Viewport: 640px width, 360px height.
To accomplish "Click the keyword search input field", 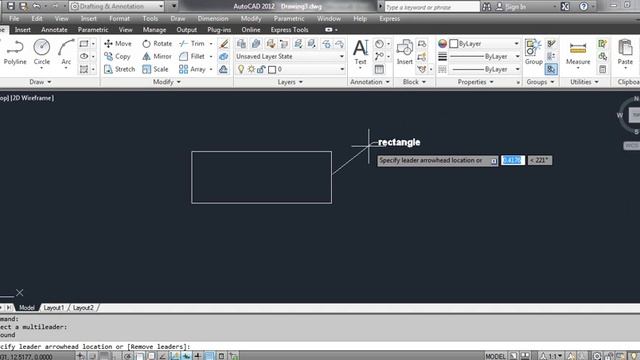I will tap(432, 7).
